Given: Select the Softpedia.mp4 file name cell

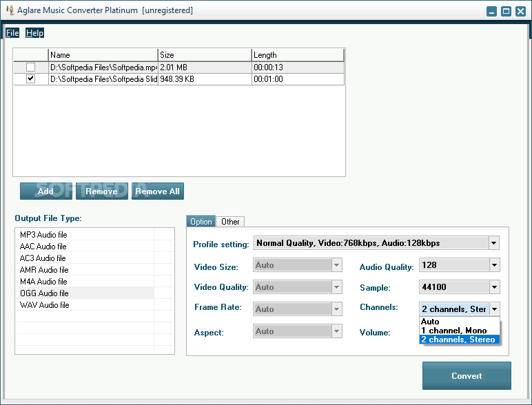Looking at the screenshot, I should 103,67.
